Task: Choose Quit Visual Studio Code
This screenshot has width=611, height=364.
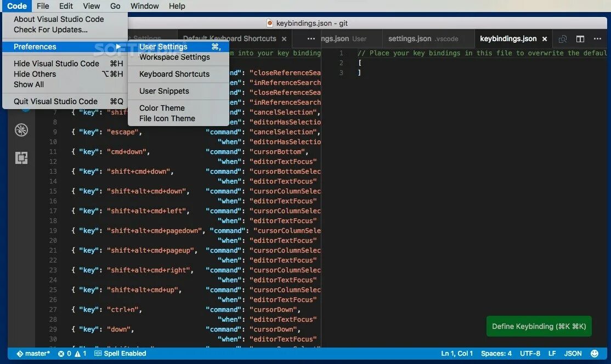Action: pyautogui.click(x=65, y=101)
